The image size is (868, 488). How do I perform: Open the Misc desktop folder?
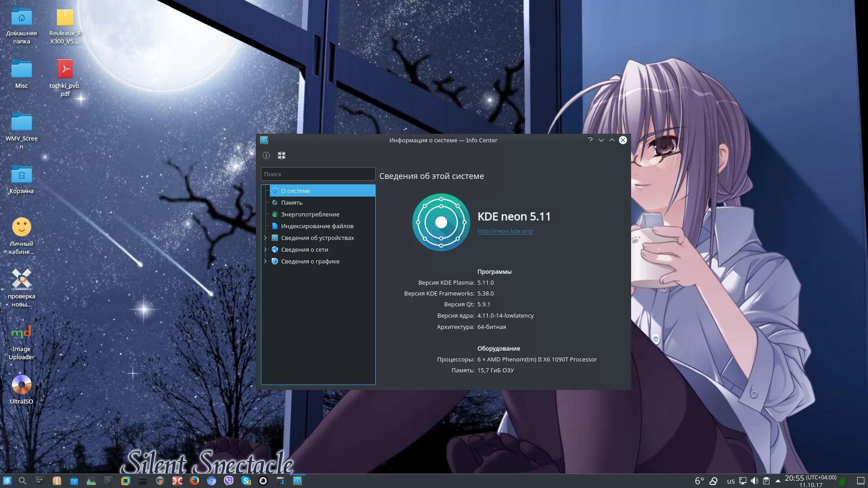point(21,75)
